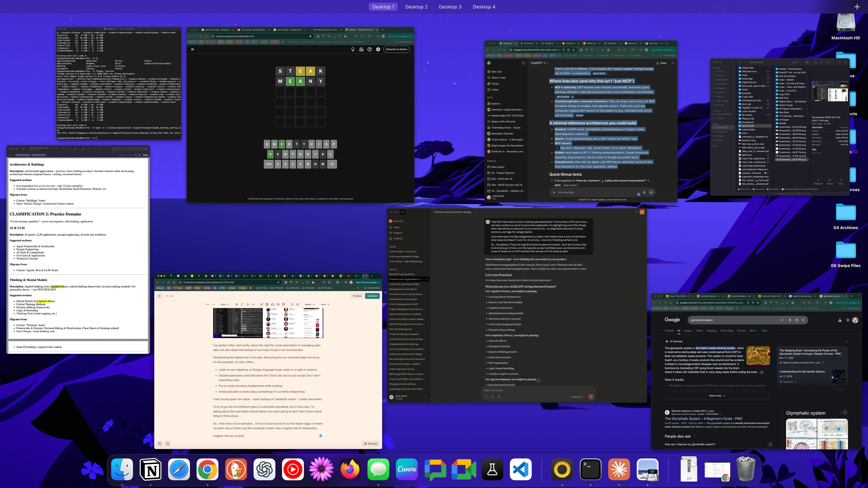The image size is (868, 488).
Task: Insert image via Substack toolbar icon
Action: click(x=267, y=304)
